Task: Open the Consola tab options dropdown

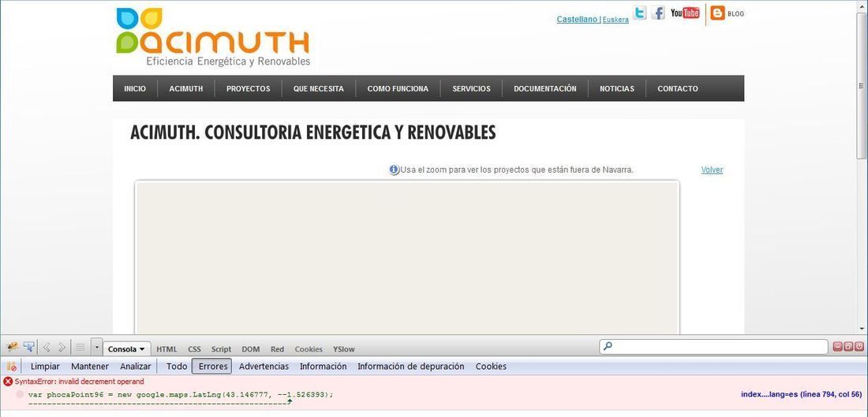Action: tap(142, 349)
